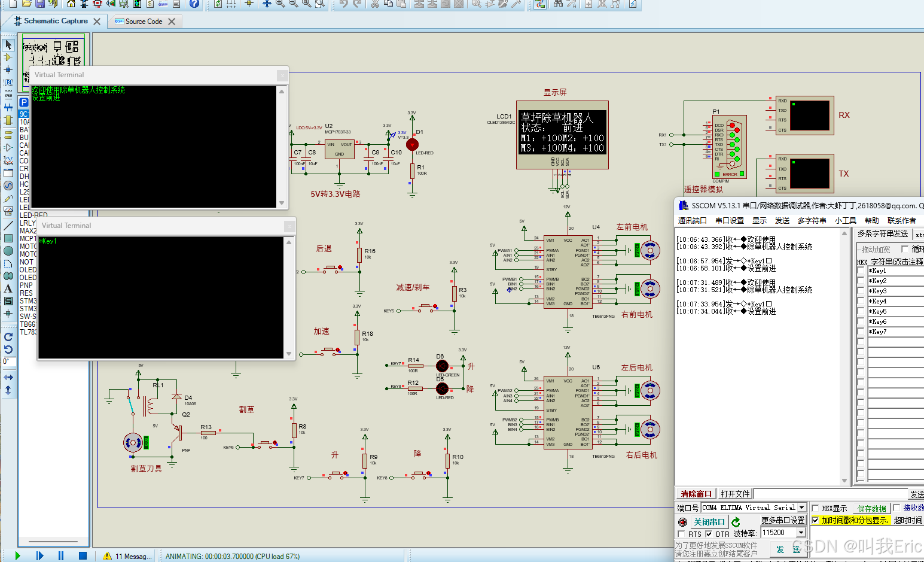Screen dimensions: 924x562
Task: Select the Selection Mode arrow tool
Action: click(x=8, y=45)
